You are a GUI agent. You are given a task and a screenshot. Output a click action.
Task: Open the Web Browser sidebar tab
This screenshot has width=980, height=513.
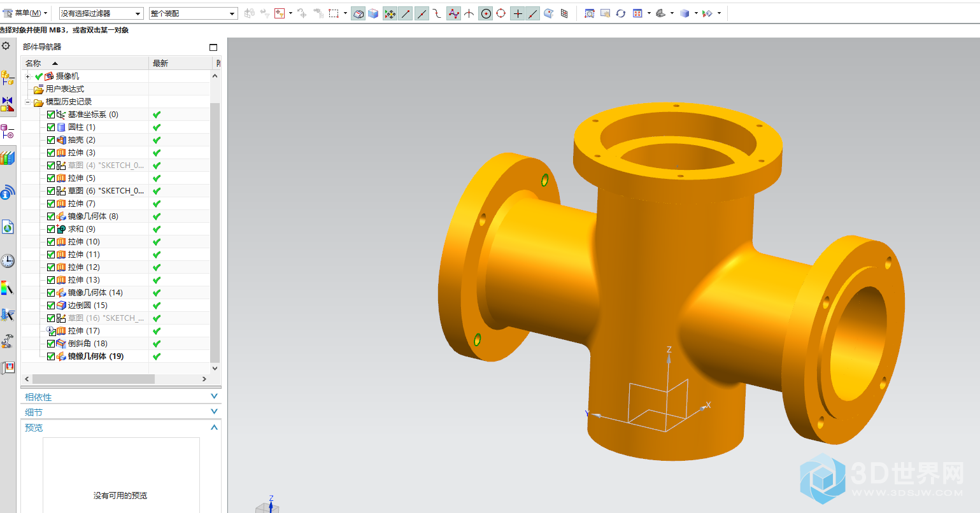(8, 227)
